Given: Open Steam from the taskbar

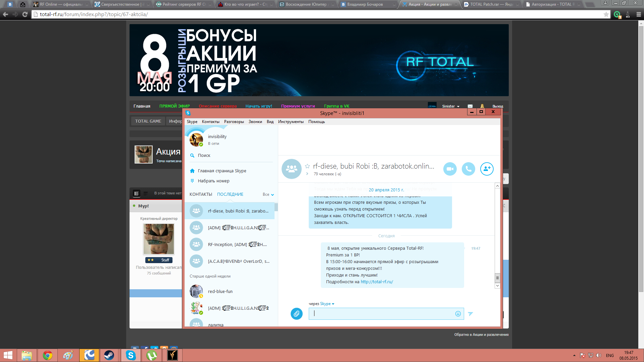Looking at the screenshot, I should 109,356.
